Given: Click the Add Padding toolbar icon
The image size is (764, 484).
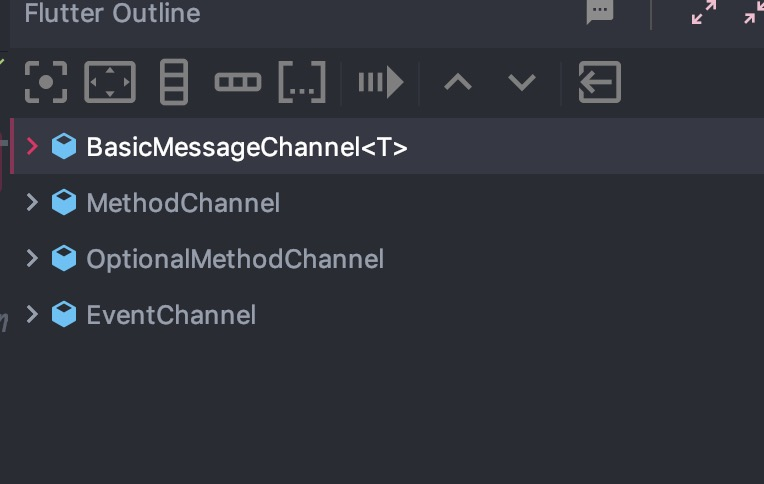Looking at the screenshot, I should 110,82.
